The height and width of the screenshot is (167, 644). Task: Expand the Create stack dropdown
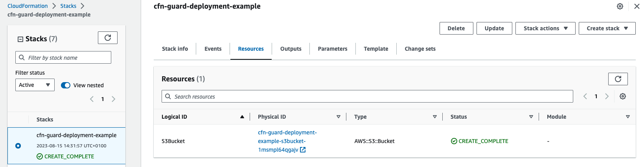pos(607,28)
